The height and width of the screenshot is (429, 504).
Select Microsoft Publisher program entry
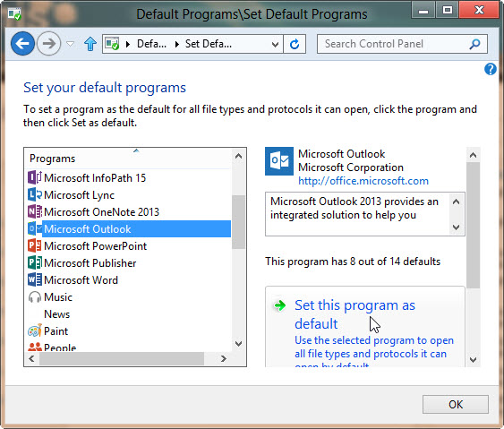tap(90, 263)
